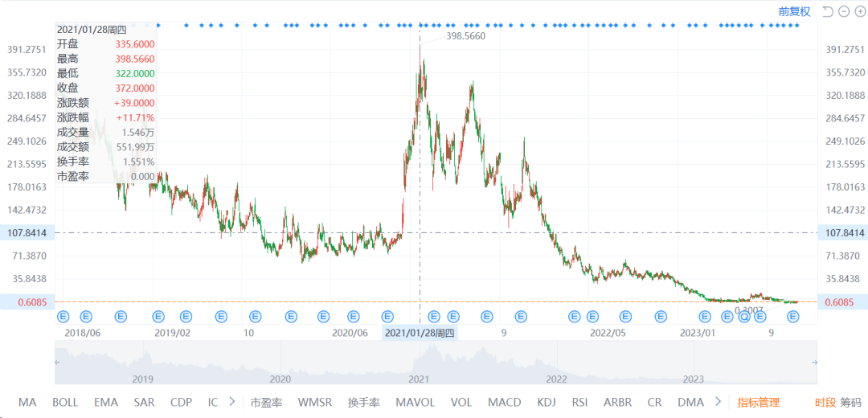868x418 pixels.
Task: Click the leftmost E event marker
Action: [63, 316]
